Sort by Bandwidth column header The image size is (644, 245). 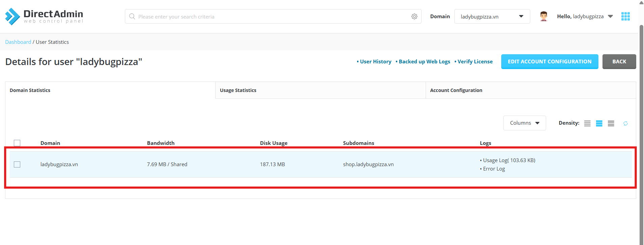coord(161,143)
